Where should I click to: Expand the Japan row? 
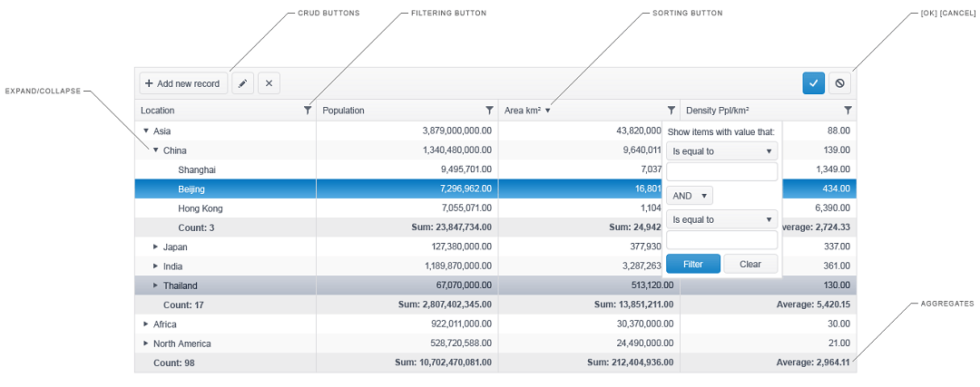pyautogui.click(x=156, y=247)
